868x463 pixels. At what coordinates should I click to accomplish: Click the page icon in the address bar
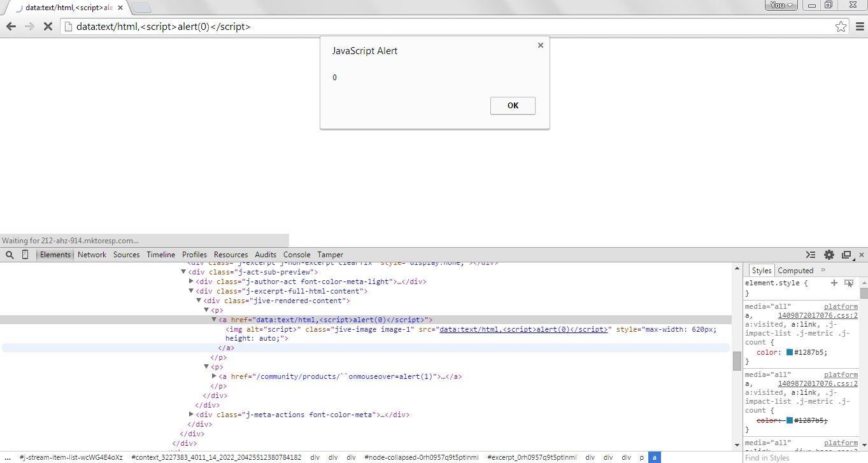(x=68, y=27)
